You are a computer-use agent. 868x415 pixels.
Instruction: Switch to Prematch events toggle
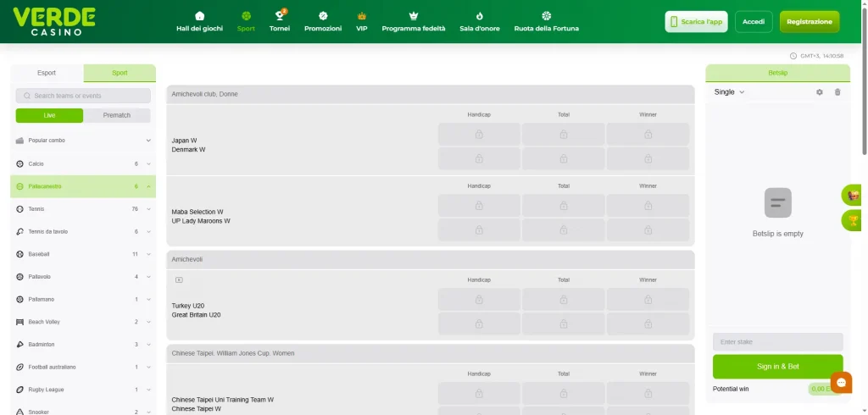pos(117,116)
